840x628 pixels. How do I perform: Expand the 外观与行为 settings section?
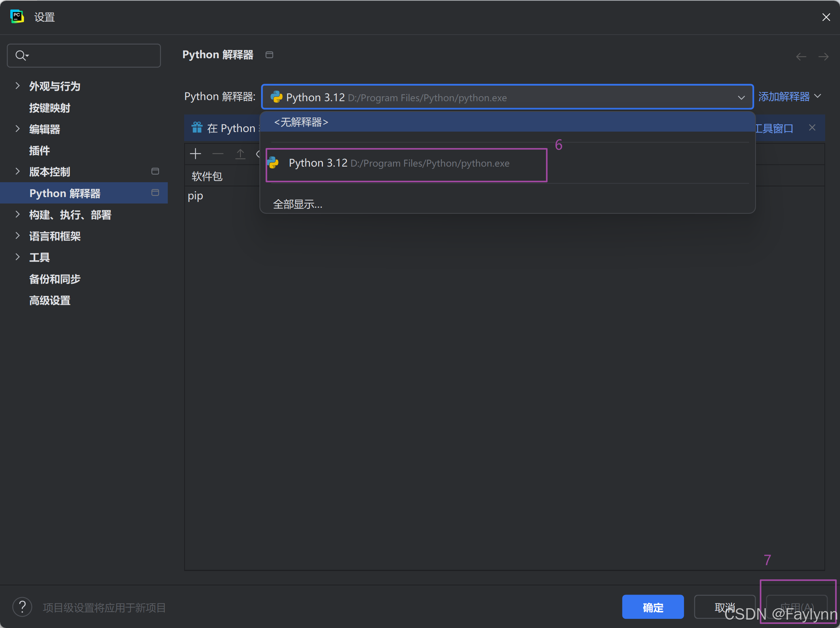pos(17,86)
